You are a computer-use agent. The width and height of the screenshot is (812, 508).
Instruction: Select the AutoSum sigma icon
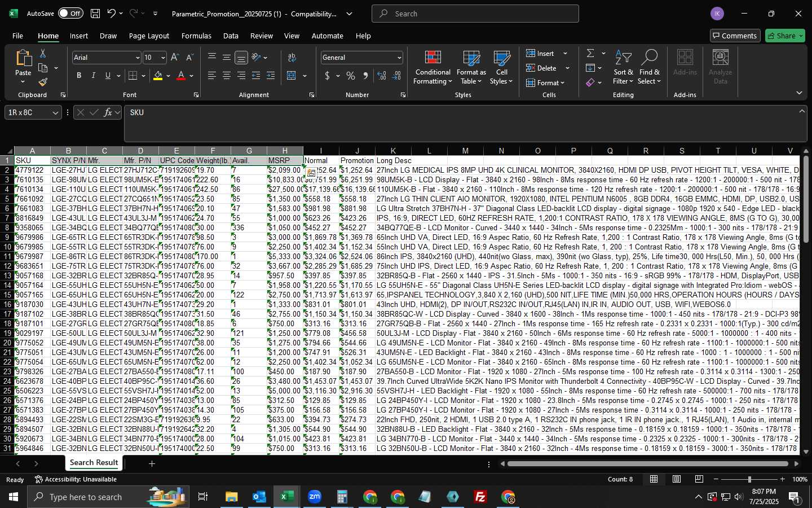590,53
